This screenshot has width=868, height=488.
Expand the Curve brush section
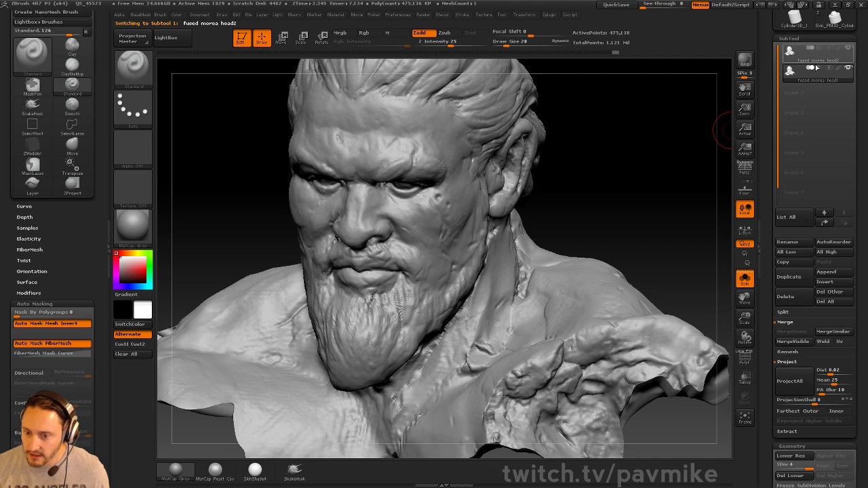click(24, 206)
